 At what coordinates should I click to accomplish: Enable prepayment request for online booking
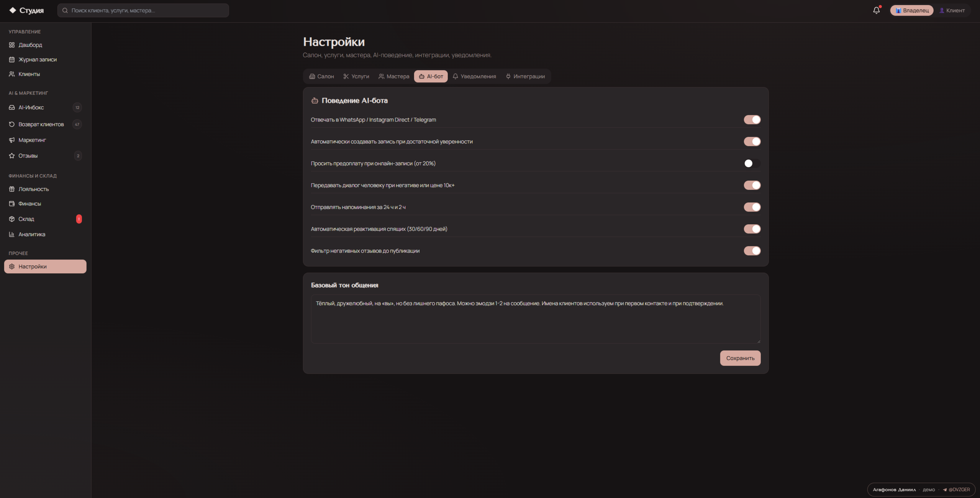[752, 163]
